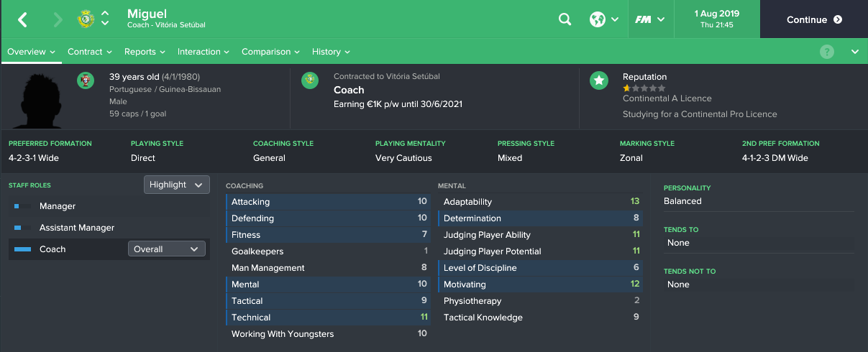Open the search magnifier icon
This screenshot has height=352, width=868.
(x=565, y=19)
